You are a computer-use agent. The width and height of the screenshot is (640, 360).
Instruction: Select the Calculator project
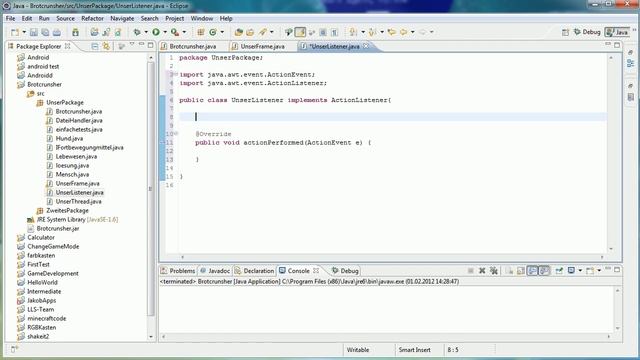tap(41, 237)
